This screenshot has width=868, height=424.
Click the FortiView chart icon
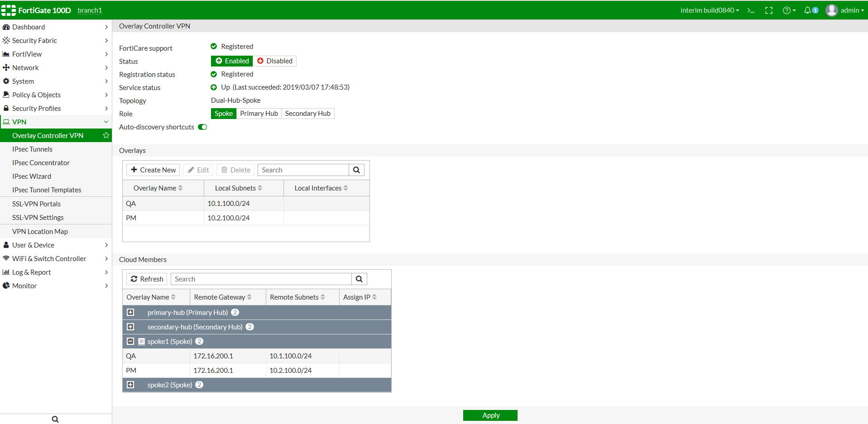pos(6,54)
